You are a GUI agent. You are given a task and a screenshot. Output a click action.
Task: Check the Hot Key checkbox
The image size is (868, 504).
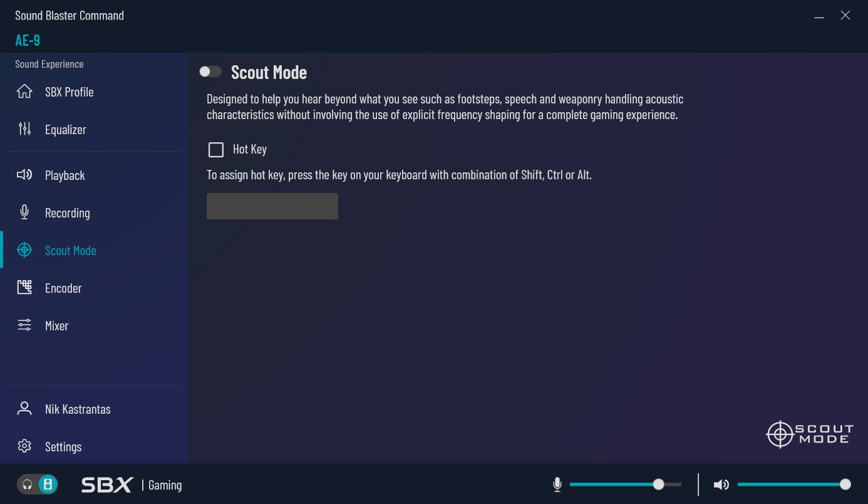point(216,149)
